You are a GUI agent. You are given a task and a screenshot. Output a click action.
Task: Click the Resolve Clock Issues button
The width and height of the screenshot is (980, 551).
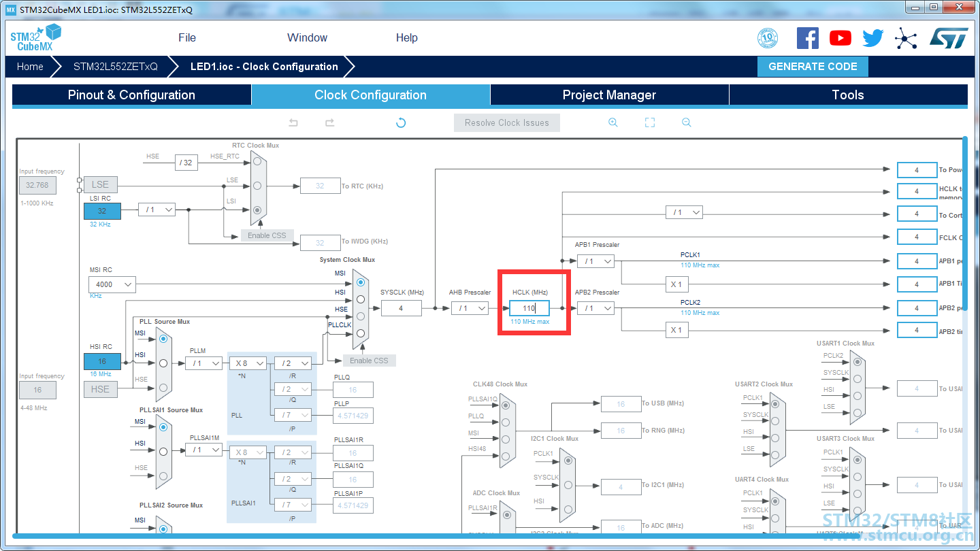pyautogui.click(x=506, y=122)
